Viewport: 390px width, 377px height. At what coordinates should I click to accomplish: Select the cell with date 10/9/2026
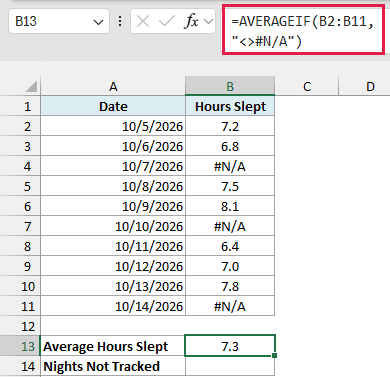coord(113,206)
